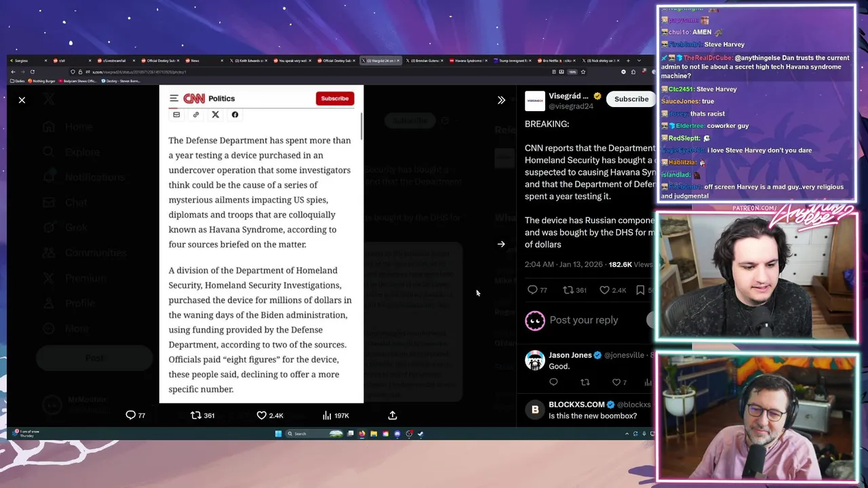
Task: Click the share upload icon below photo
Action: pyautogui.click(x=393, y=415)
